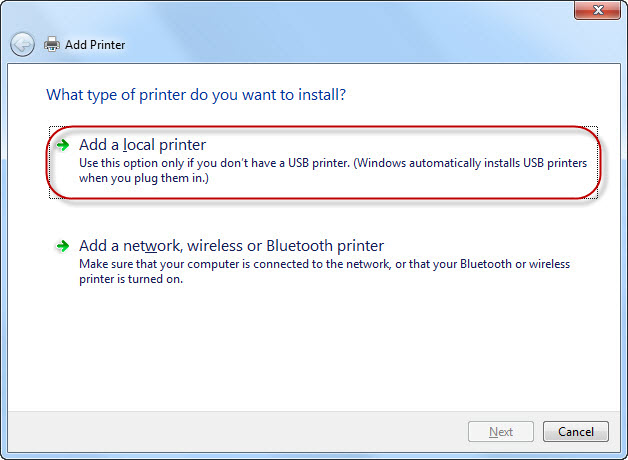
Task: Click the printer icon in the title bar
Action: [52, 44]
